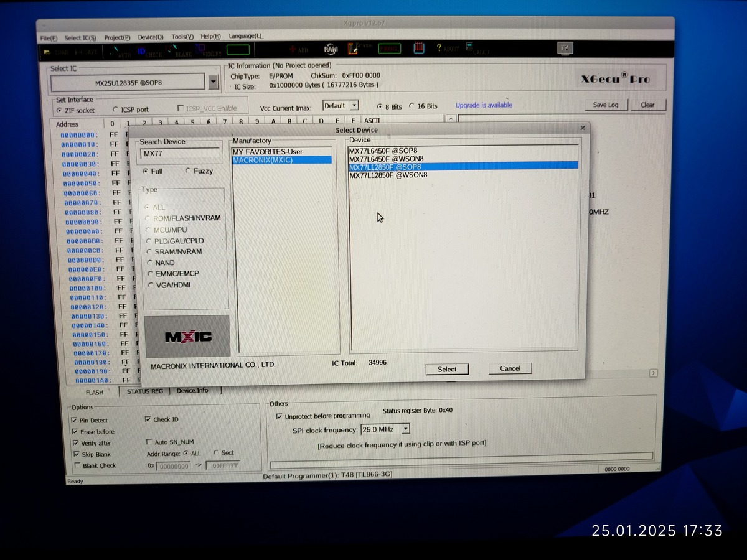Run the ID CHECK toolbar icon

pyautogui.click(x=149, y=51)
